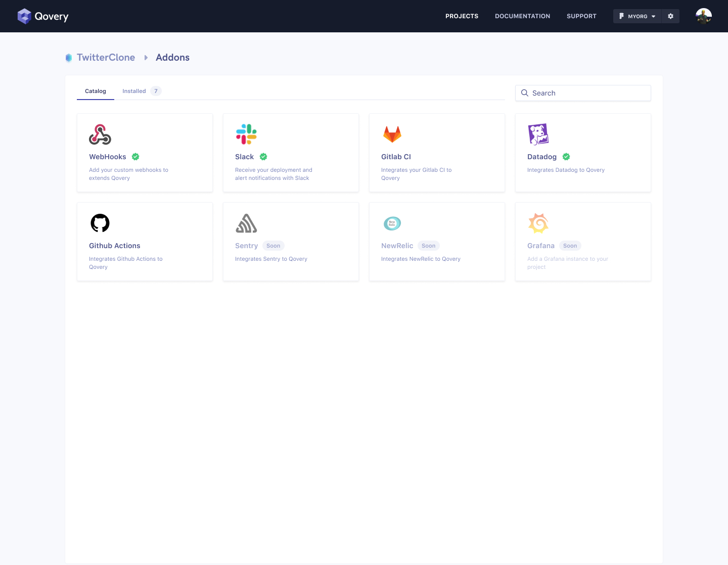Click the green verified badge beside Datadog
Viewport: 728px width, 565px height.
(x=566, y=157)
